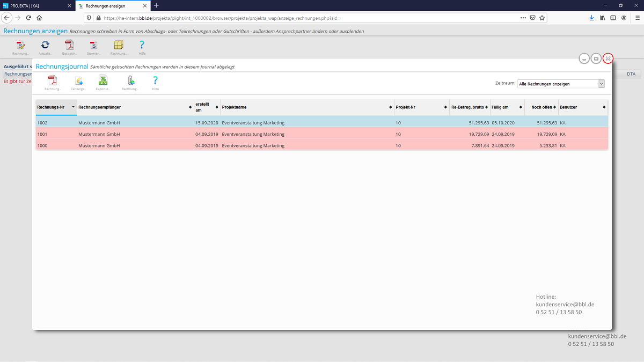This screenshot has height=362, width=644.
Task: Select invoice row 1000
Action: tap(322, 145)
